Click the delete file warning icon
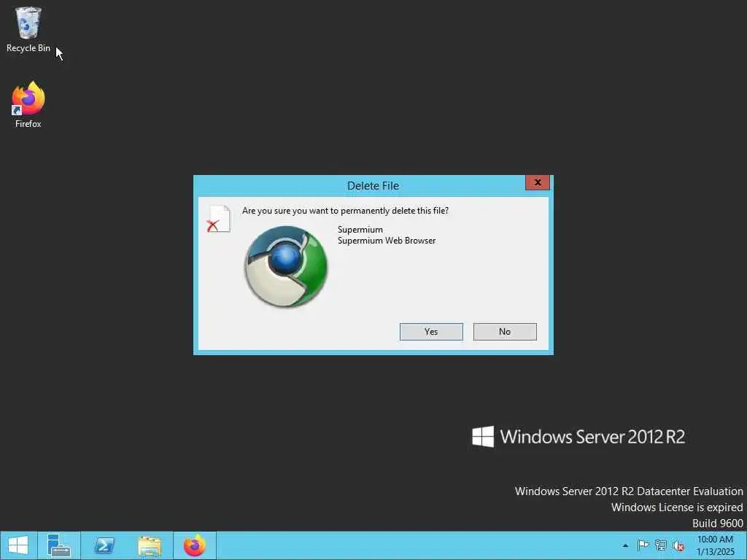Image resolution: width=747 pixels, height=560 pixels. pos(219,219)
